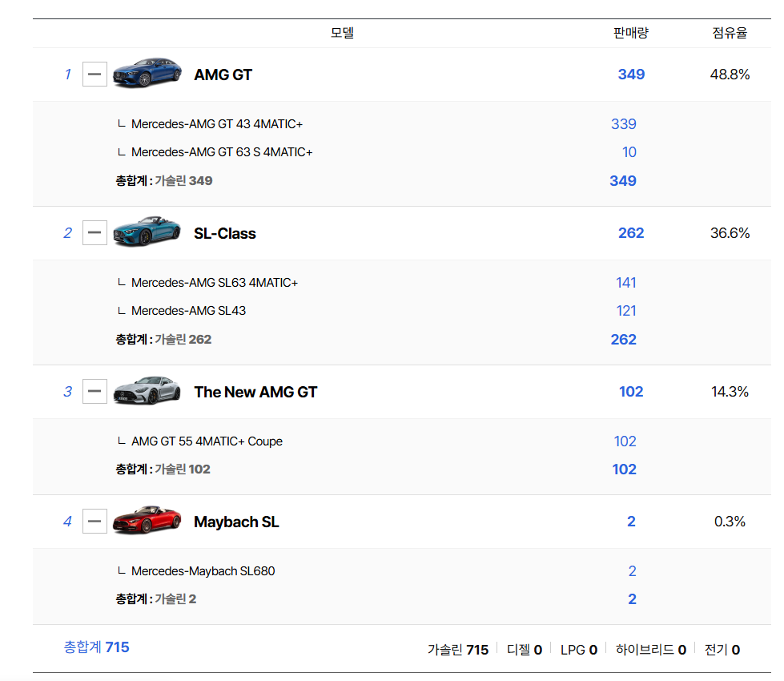This screenshot has height=681, width=784.
Task: Click the 하이브리드 0 footer count
Action: click(x=651, y=650)
